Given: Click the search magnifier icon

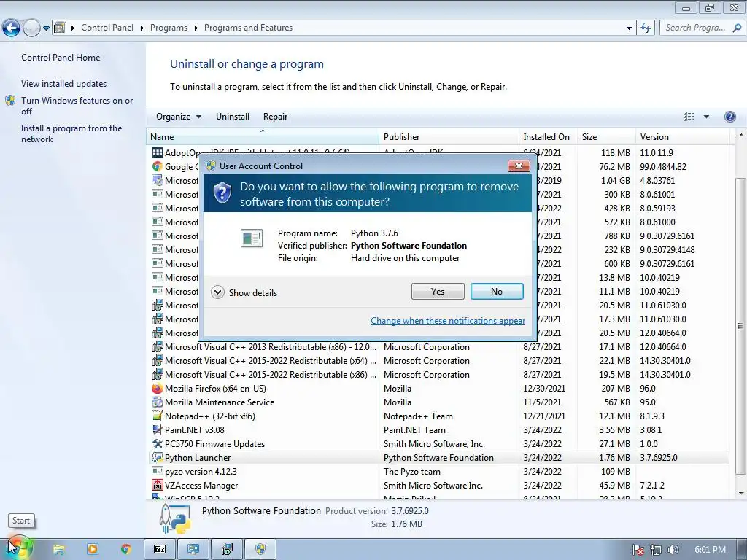Looking at the screenshot, I should (x=737, y=28).
